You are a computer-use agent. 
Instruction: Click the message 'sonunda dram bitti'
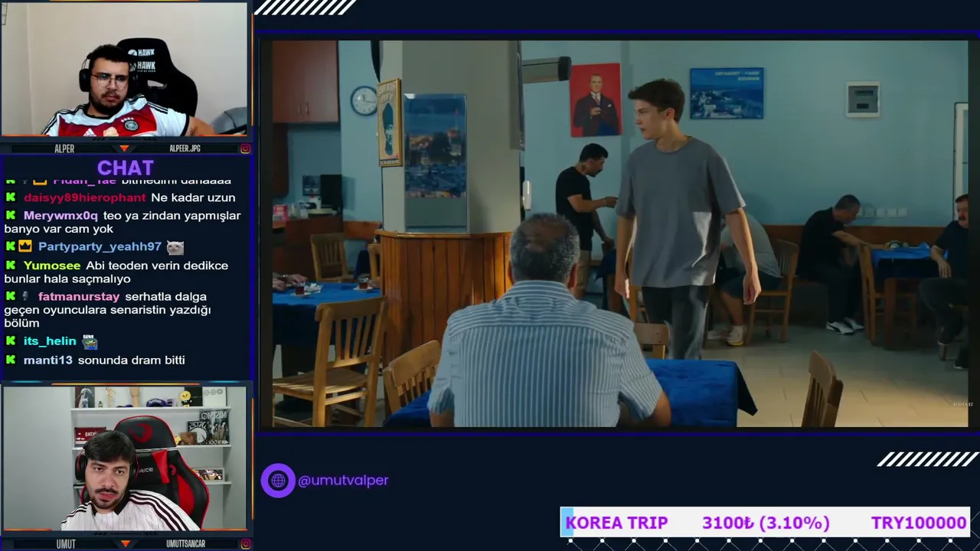[x=131, y=360]
